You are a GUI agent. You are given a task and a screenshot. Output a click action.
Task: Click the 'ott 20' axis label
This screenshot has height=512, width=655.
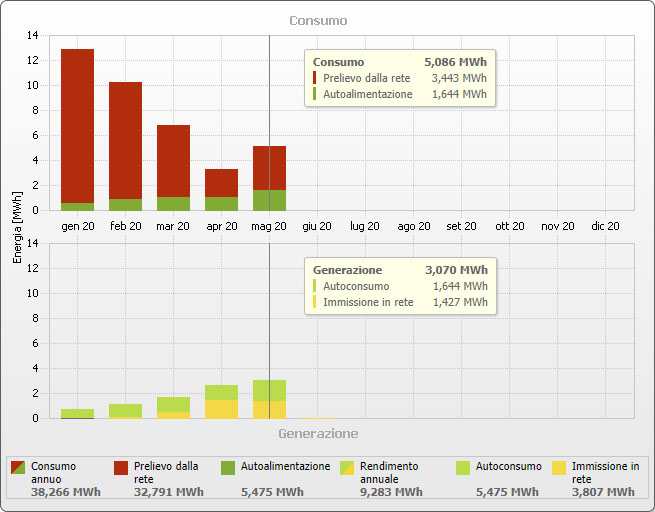pyautogui.click(x=510, y=226)
